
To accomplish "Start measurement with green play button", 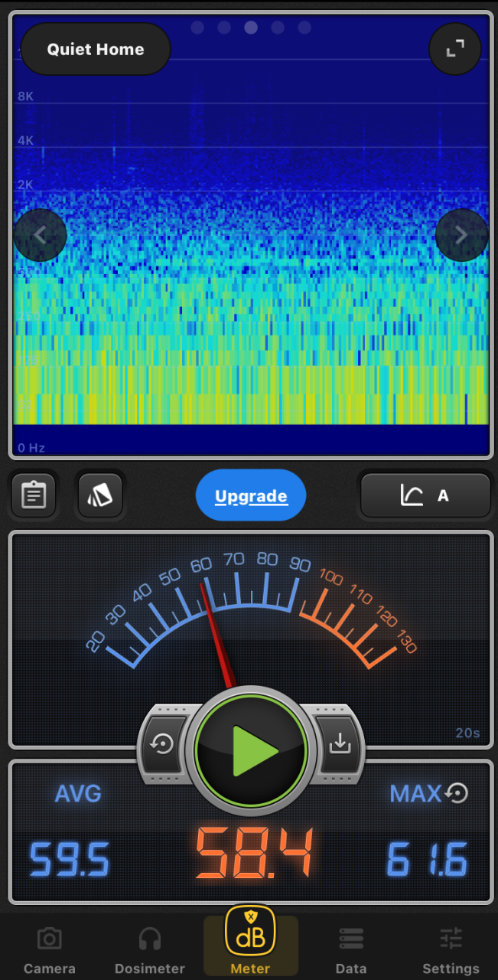I will (x=251, y=751).
